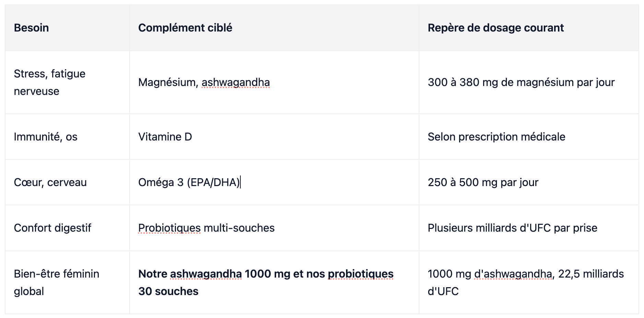This screenshot has width=644, height=318.
Task: Click 300 à 380 mg de magnésium cell
Action: click(x=529, y=82)
